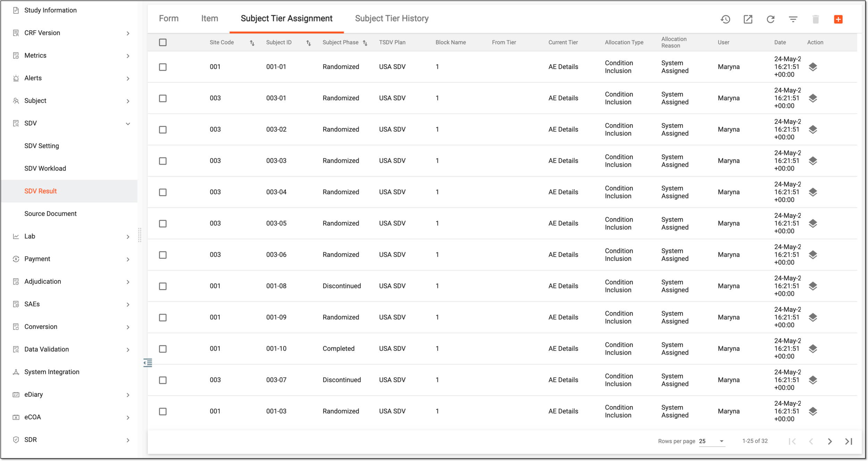Open the filter list icon
Screen dimensions: 868x461
point(793,19)
